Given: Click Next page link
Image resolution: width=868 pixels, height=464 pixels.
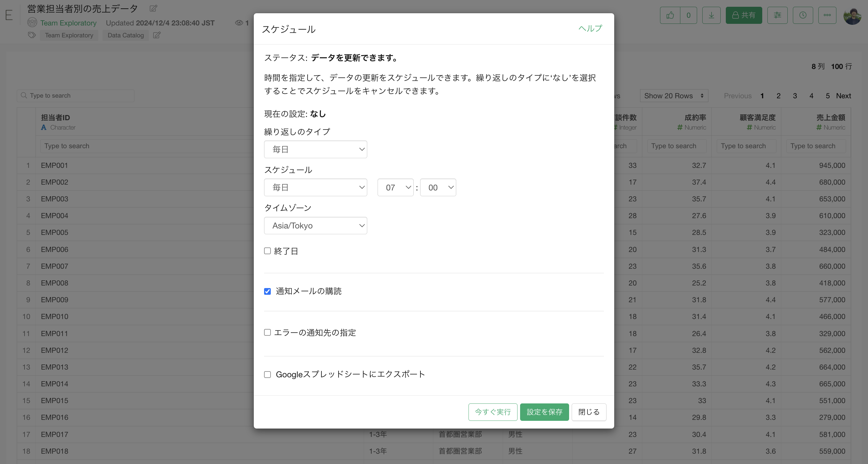Looking at the screenshot, I should [x=843, y=96].
